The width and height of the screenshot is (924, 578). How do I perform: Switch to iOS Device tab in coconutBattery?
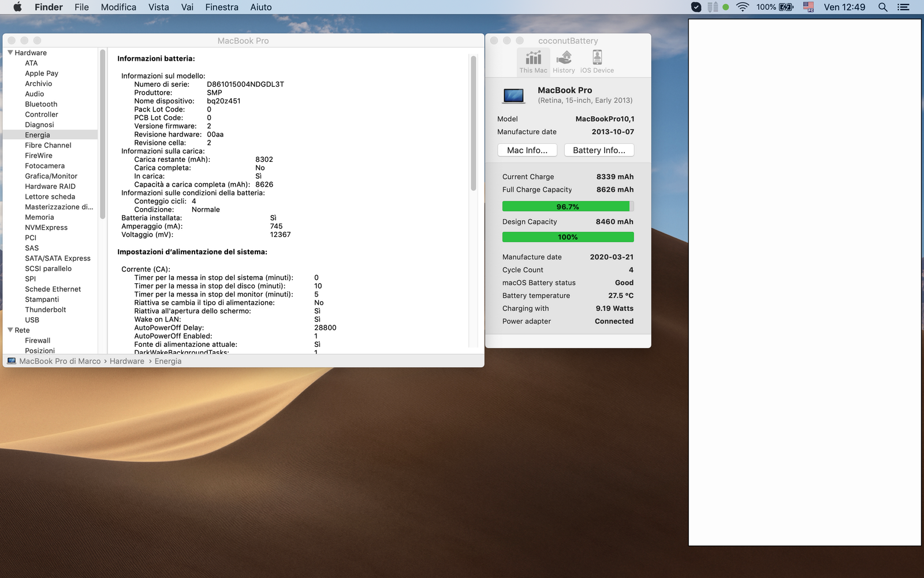(597, 62)
